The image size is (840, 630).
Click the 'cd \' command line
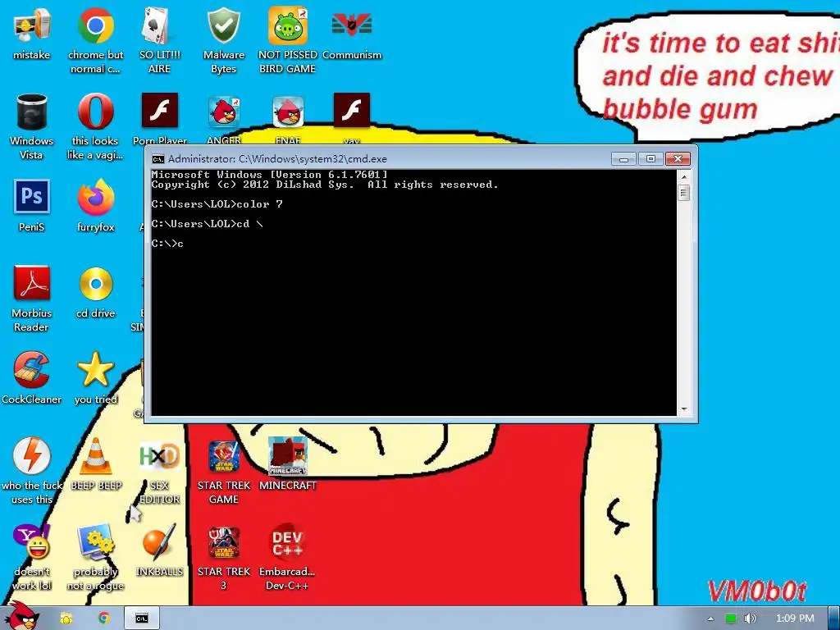[x=208, y=224]
